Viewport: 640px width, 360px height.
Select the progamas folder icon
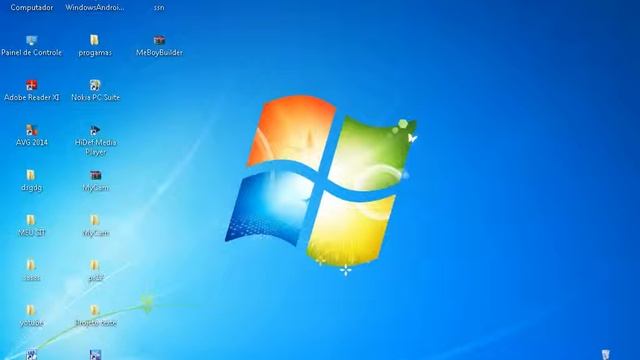95,40
